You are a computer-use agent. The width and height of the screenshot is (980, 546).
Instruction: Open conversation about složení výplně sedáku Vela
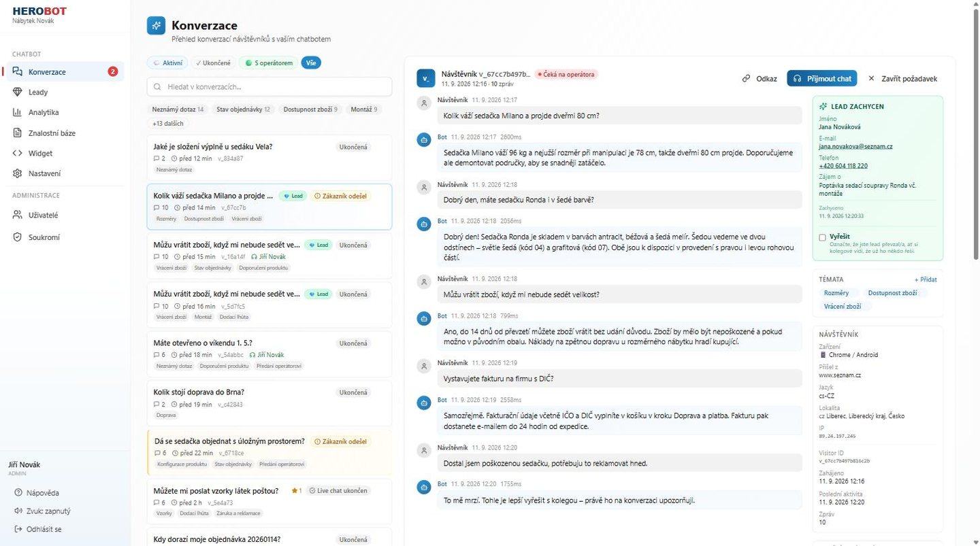[269, 157]
